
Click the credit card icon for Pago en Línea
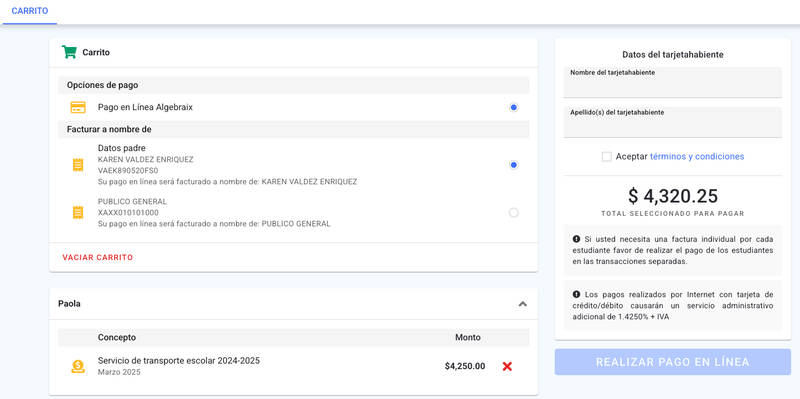[78, 108]
